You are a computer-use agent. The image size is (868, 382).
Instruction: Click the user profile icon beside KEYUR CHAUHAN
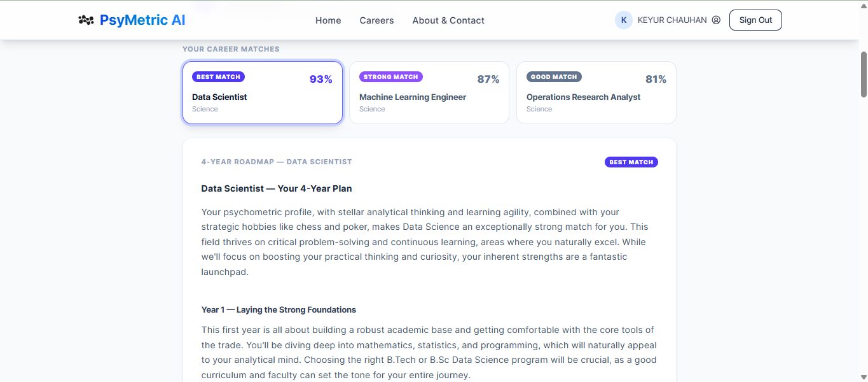[716, 20]
